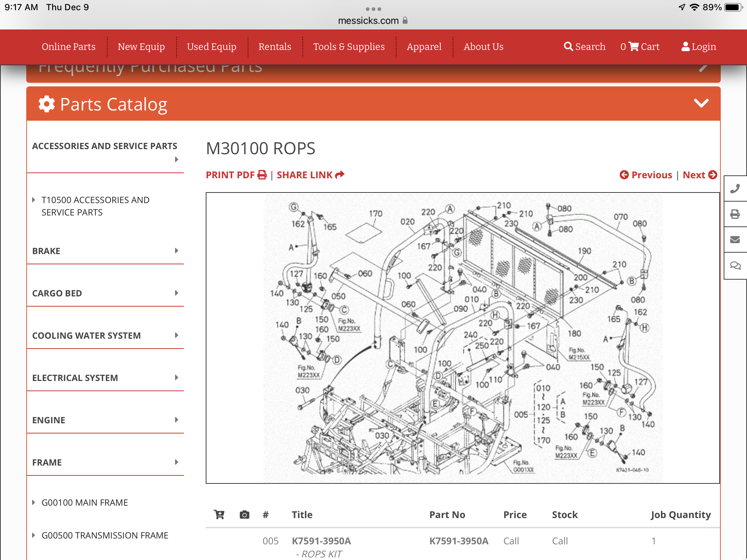This screenshot has width=747, height=560.
Task: Tap the three-dot multitasking button at top
Action: (x=373, y=9)
